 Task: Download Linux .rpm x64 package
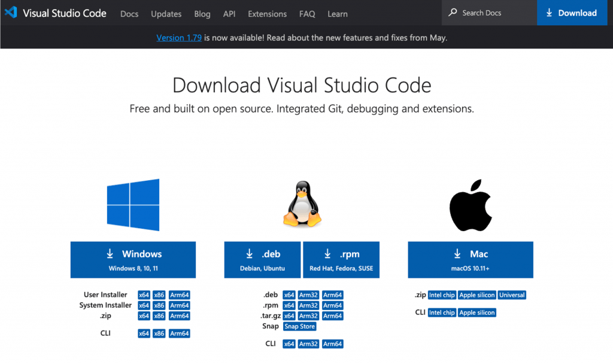coord(289,305)
